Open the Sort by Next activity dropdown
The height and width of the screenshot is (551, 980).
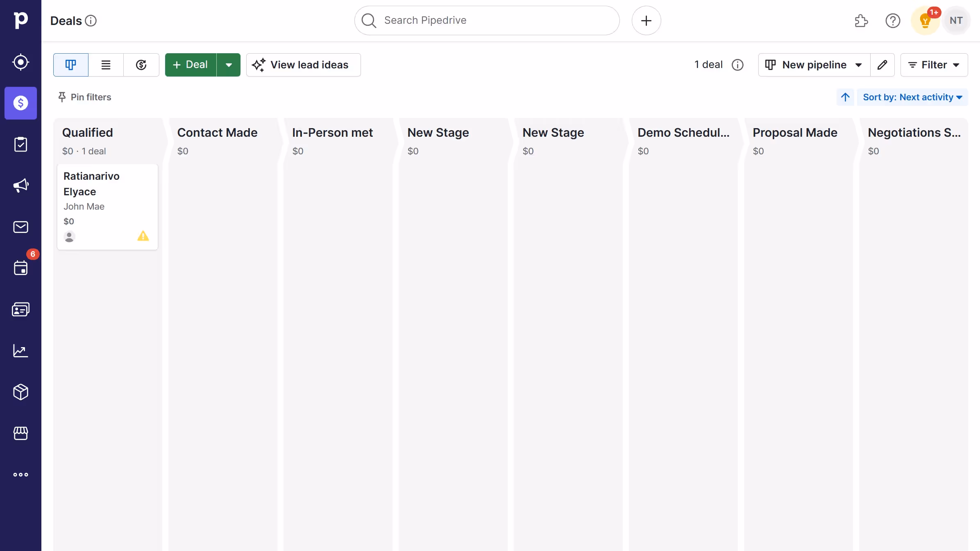912,97
